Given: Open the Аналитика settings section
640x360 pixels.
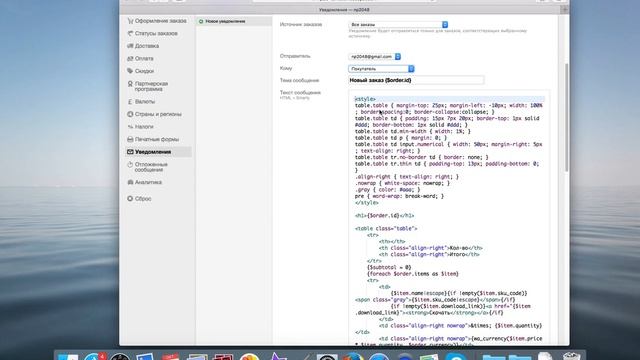Looking at the screenshot, I should (x=144, y=182).
